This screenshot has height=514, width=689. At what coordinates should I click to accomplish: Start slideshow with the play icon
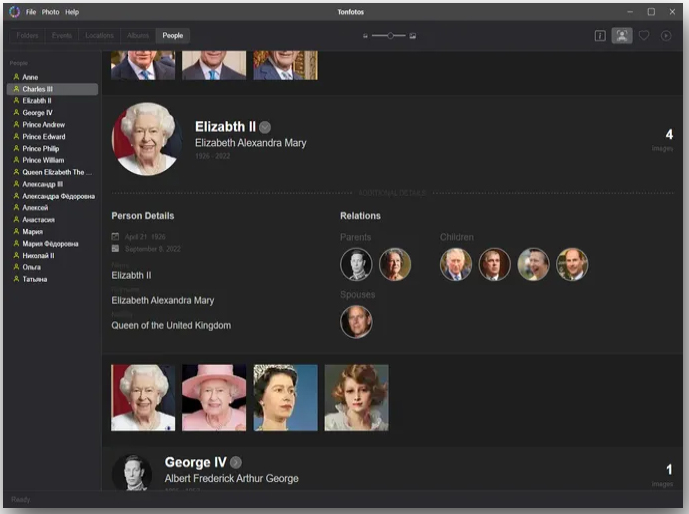click(666, 36)
